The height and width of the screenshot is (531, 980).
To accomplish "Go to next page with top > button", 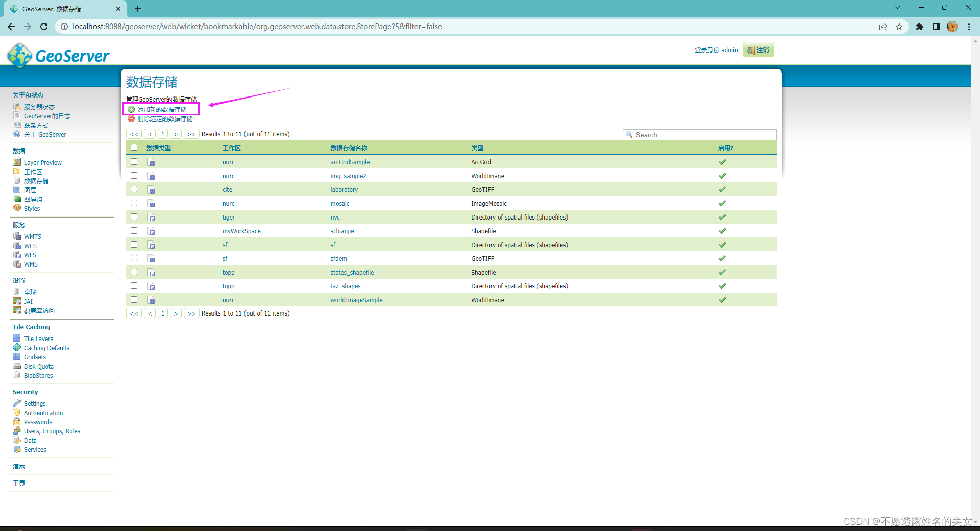I will (x=176, y=134).
